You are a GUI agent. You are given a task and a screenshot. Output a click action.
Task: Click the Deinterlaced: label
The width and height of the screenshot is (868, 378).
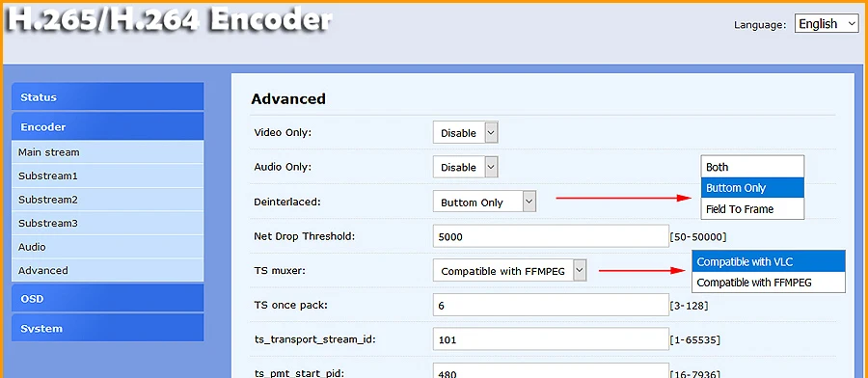(287, 202)
